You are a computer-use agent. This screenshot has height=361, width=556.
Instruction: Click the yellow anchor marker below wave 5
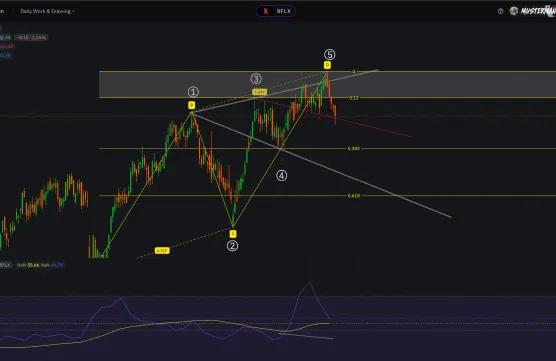pyautogui.click(x=327, y=65)
